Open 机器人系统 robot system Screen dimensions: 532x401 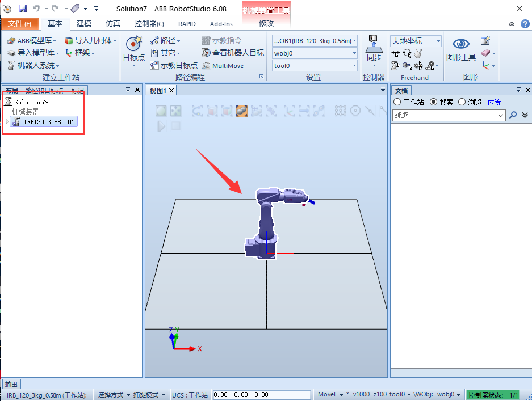coord(33,65)
